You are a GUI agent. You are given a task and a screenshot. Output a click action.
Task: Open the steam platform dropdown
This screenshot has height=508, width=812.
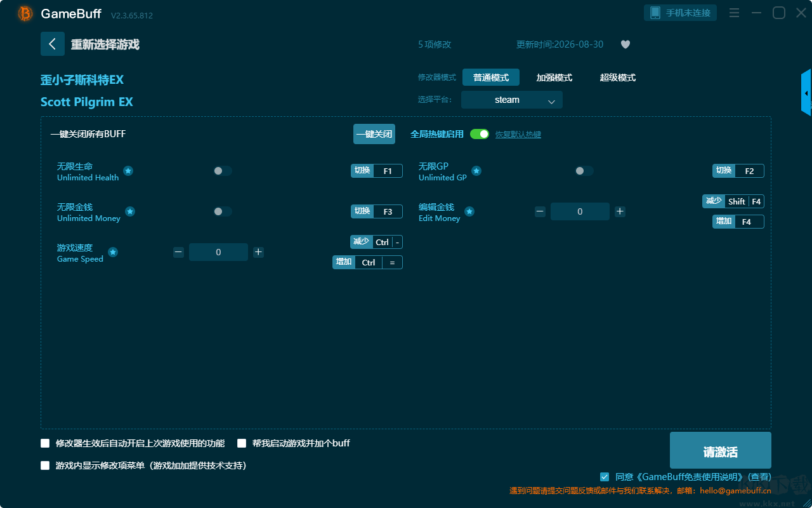(512, 100)
